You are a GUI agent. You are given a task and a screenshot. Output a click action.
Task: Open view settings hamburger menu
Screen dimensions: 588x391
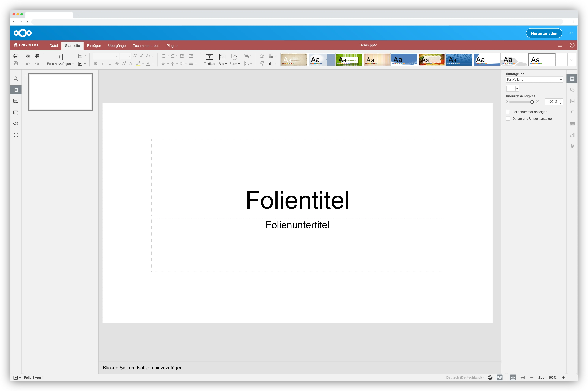point(560,45)
